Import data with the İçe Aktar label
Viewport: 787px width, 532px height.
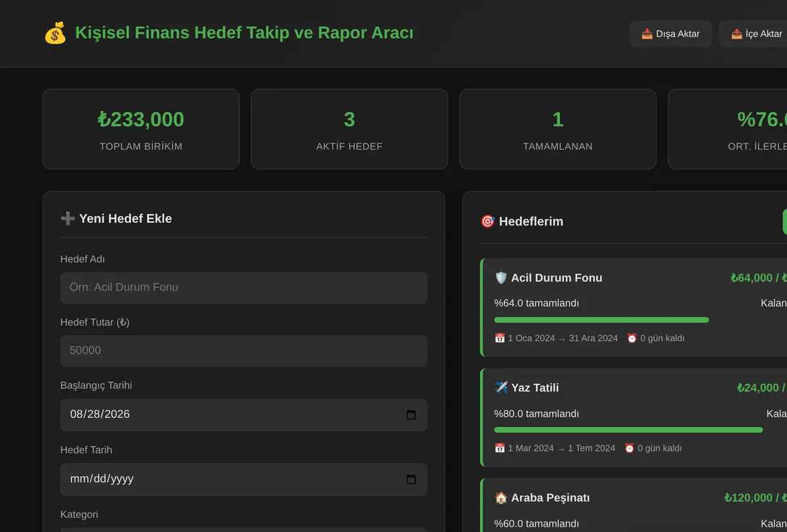point(764,34)
